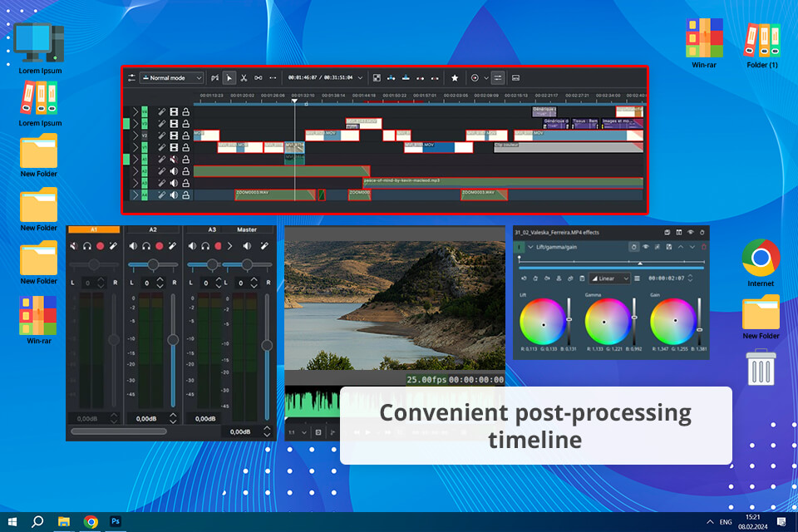The image size is (798, 532).
Task: Click the keyframe options hamburger icon next to Linear
Action: [x=638, y=278]
